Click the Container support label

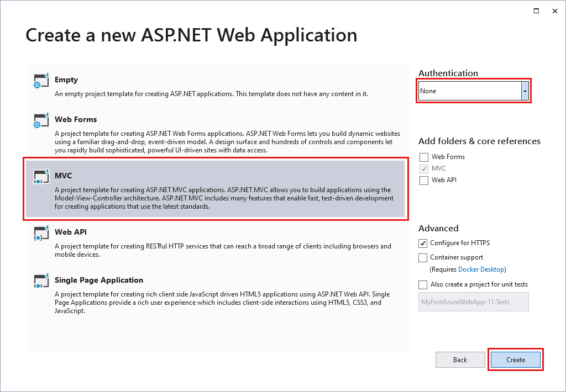[x=456, y=257]
